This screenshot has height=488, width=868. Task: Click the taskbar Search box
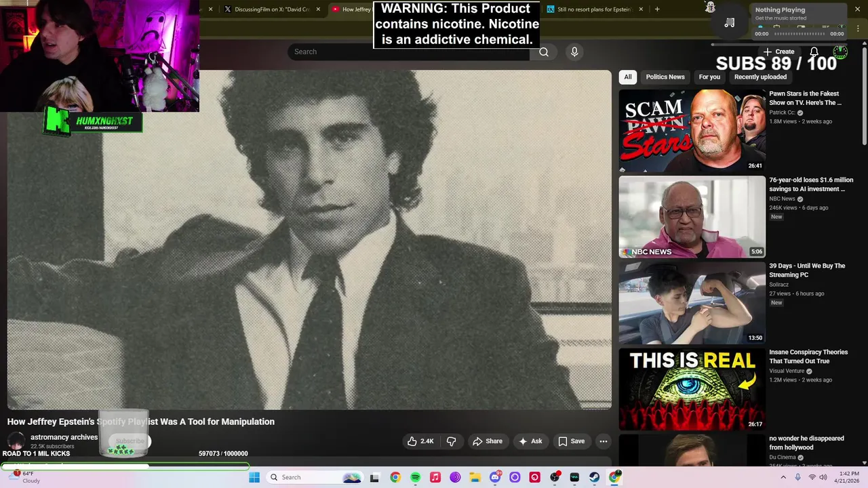314,477
